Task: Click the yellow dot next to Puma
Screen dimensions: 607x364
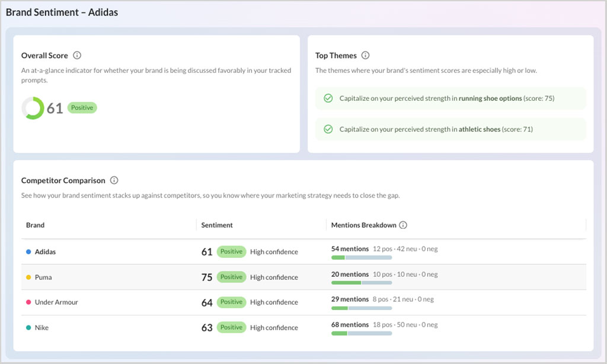Action: click(28, 277)
